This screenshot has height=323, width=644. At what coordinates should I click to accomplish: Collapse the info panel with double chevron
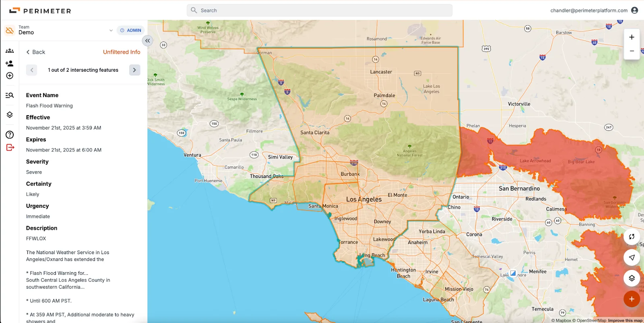(148, 41)
